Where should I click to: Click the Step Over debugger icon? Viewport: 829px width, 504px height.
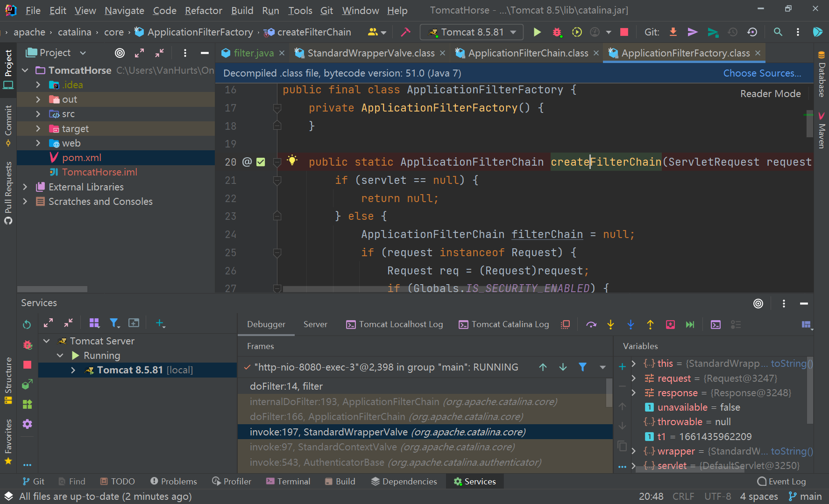click(591, 325)
